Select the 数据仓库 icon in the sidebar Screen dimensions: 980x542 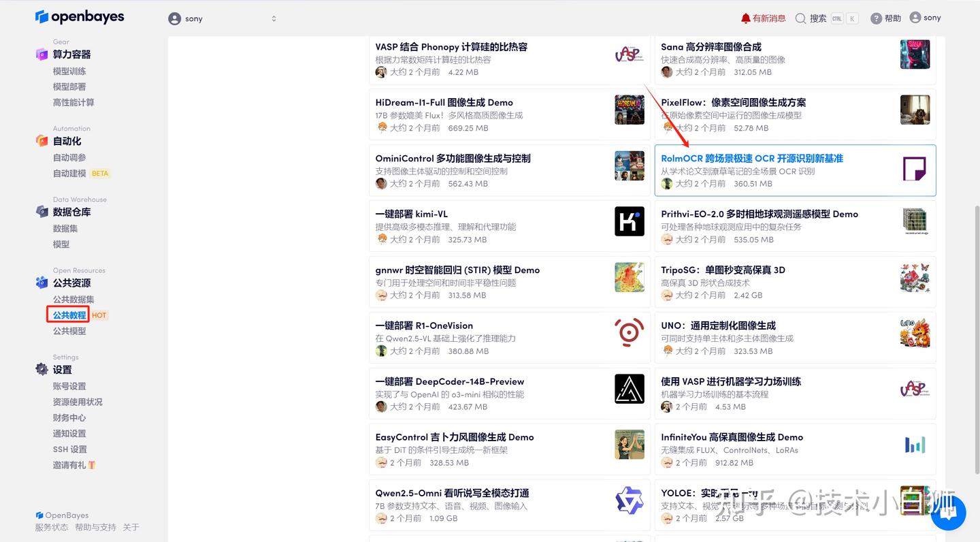click(42, 212)
